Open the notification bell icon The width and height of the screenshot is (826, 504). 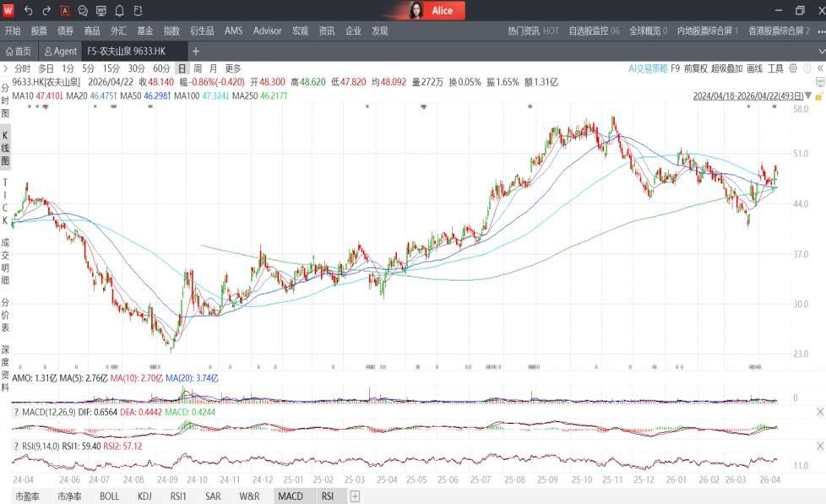tap(119, 11)
